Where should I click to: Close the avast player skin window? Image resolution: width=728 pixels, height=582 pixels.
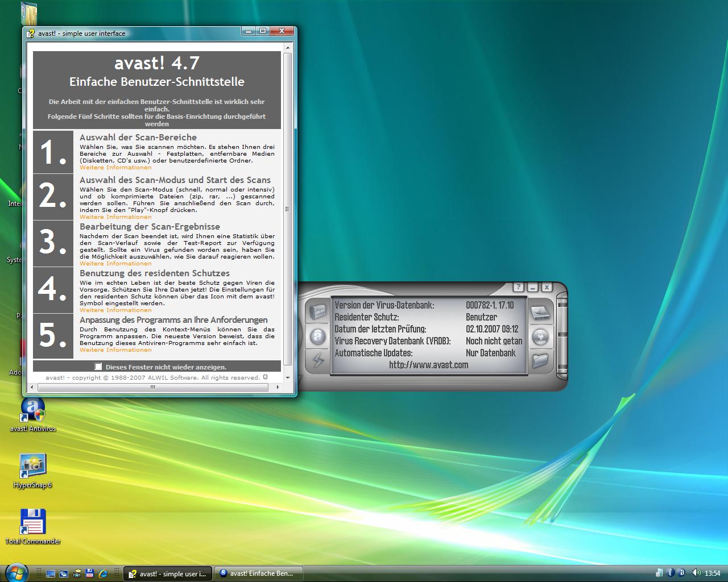coord(547,288)
